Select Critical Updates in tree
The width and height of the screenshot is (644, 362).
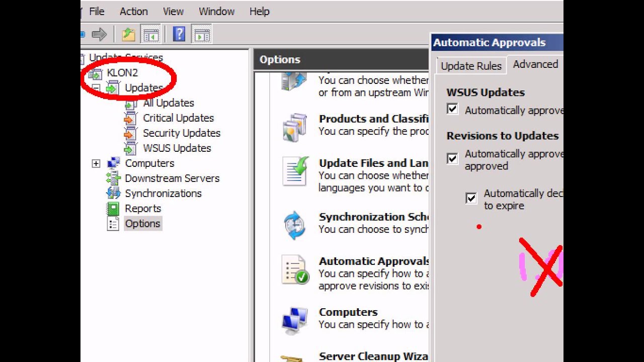click(x=179, y=118)
